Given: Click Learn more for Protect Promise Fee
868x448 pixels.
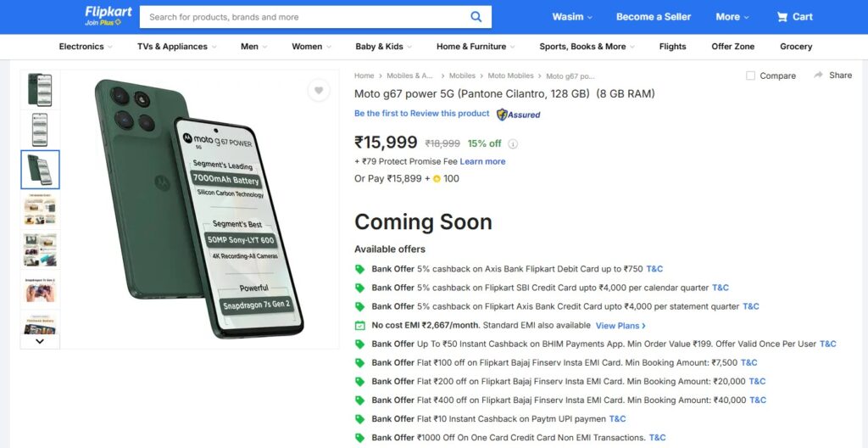Looking at the screenshot, I should [482, 161].
